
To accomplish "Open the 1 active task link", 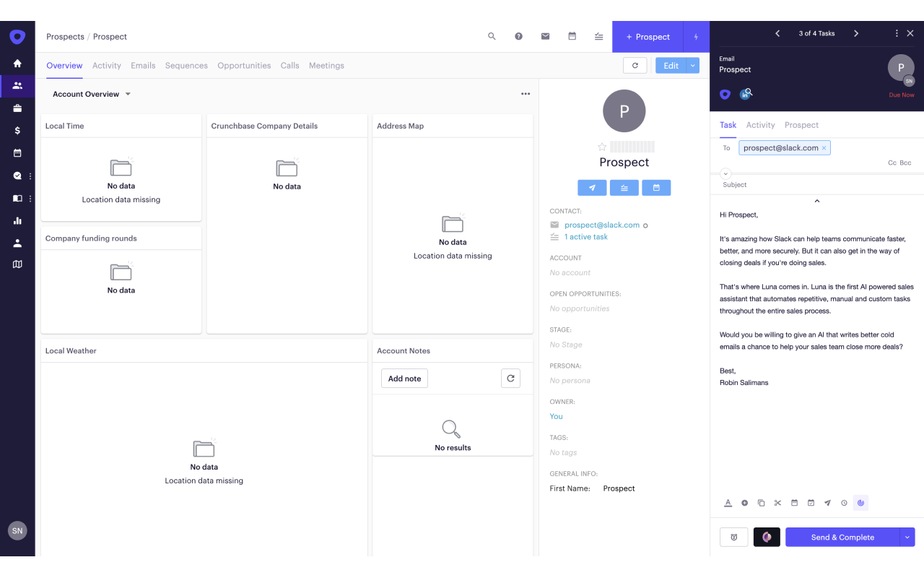I will click(x=586, y=237).
